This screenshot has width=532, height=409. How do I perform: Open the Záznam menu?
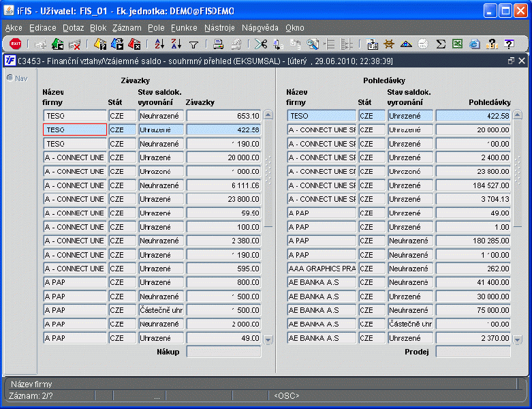click(127, 28)
